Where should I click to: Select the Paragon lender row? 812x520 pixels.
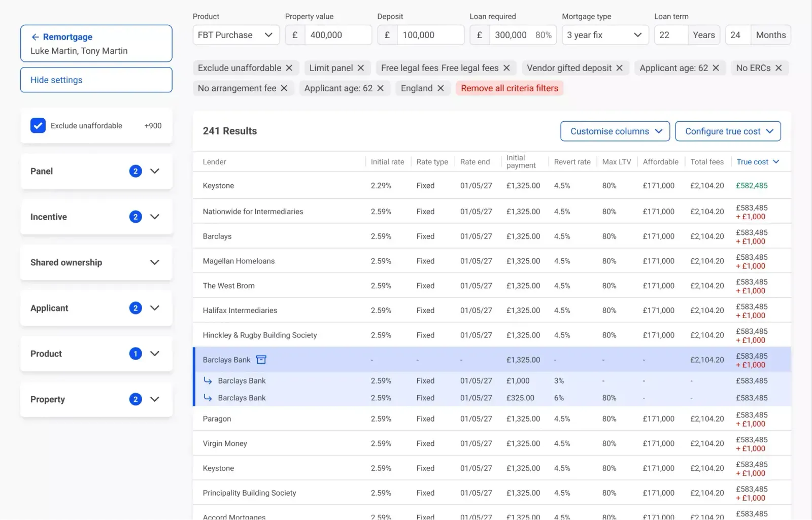[x=492, y=419]
